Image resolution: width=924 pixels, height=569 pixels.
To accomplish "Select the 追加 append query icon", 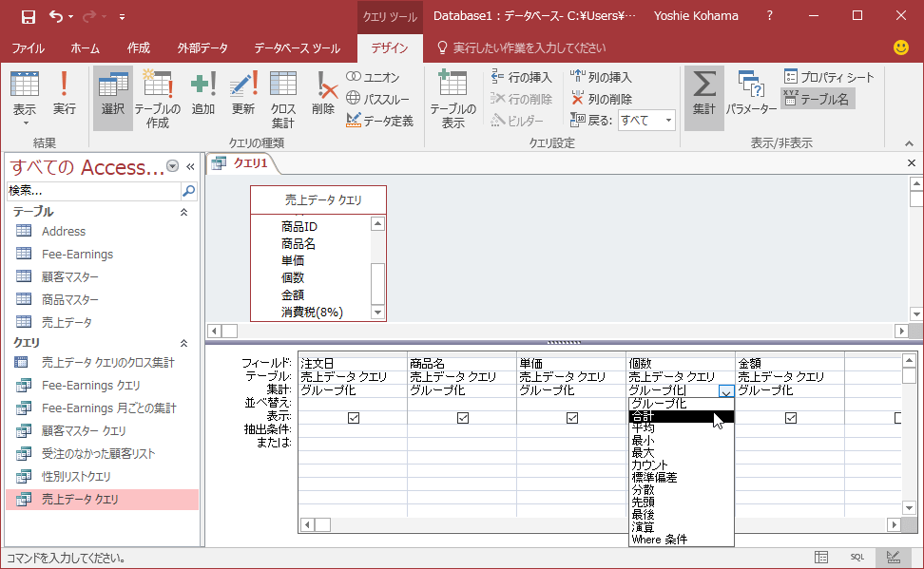I will coord(203,93).
